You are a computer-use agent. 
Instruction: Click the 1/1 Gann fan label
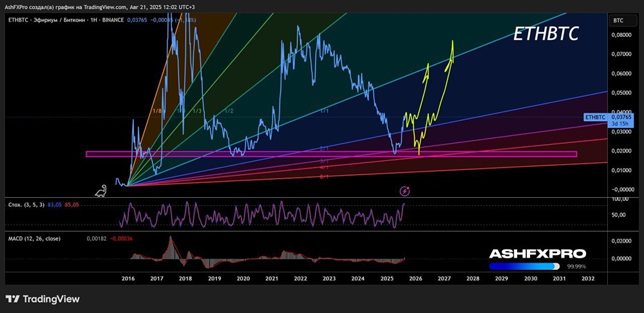click(325, 111)
